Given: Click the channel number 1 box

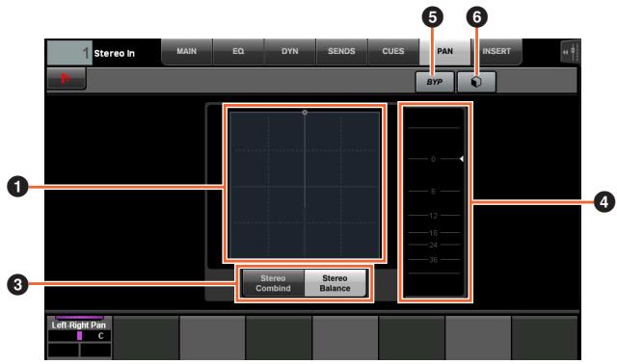Looking at the screenshot, I should [69, 53].
